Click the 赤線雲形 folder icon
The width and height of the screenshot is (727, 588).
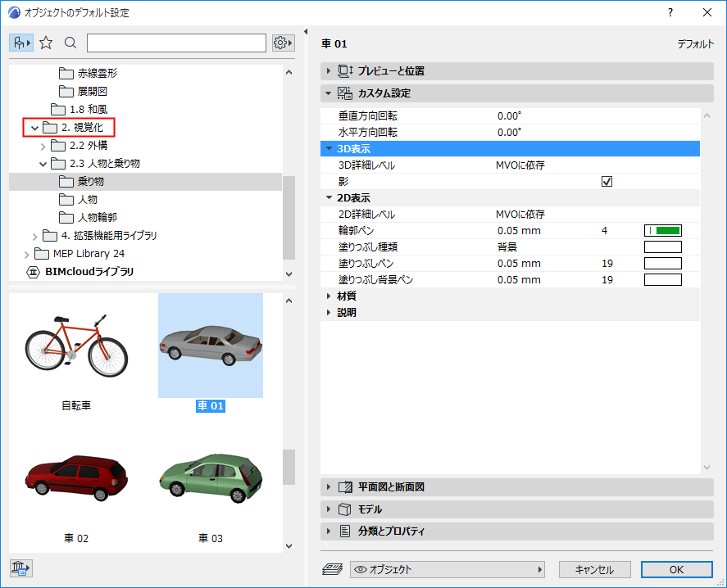66,73
